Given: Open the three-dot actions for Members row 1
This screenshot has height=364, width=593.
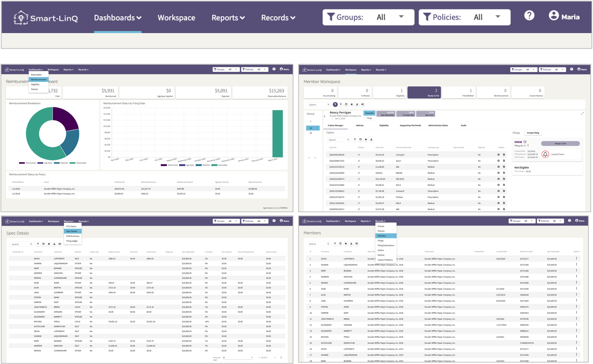Looking at the screenshot, I should coord(576,259).
